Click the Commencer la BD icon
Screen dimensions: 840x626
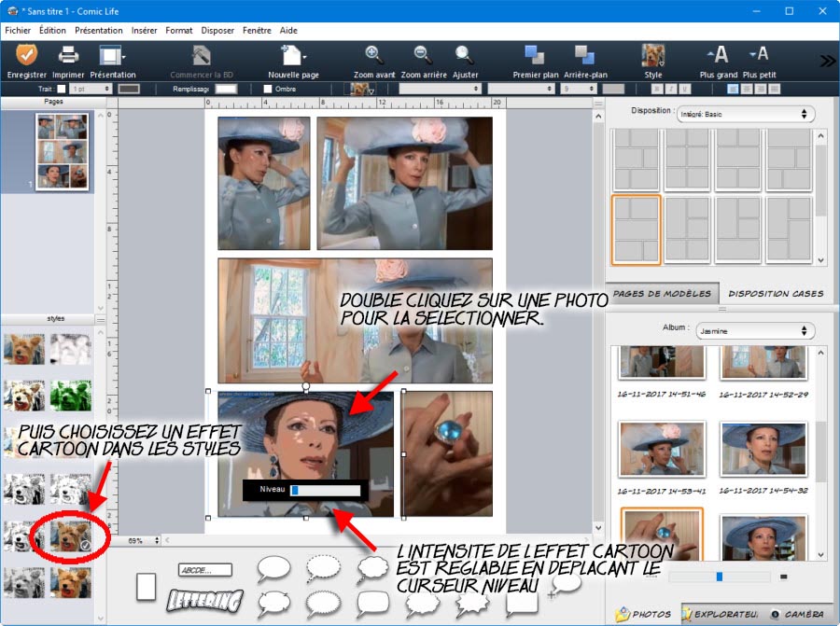(202, 55)
